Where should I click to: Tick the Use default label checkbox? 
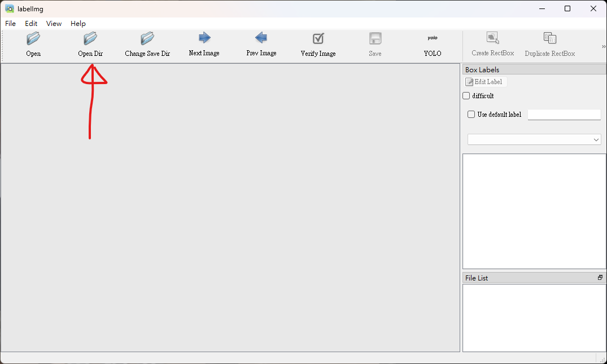coord(471,115)
